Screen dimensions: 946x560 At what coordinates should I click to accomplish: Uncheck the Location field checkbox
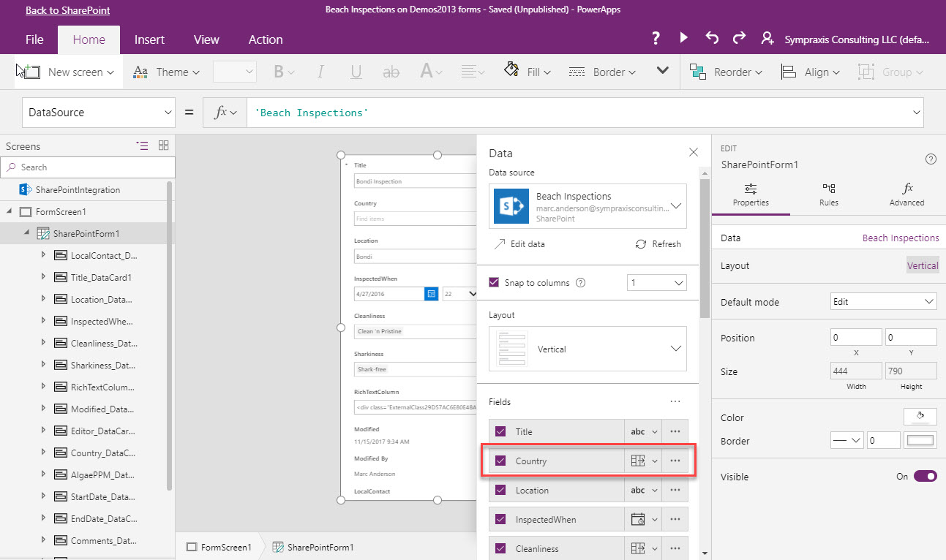(x=500, y=491)
